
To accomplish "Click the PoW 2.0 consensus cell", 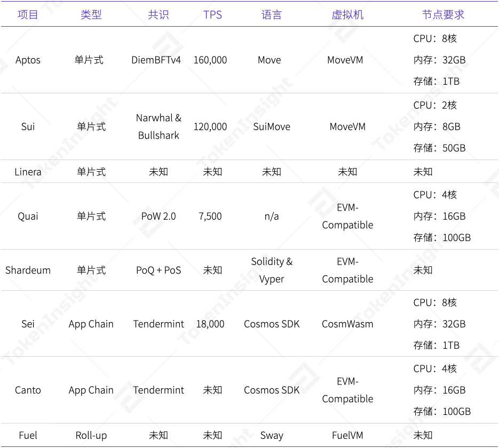I will point(159,216).
